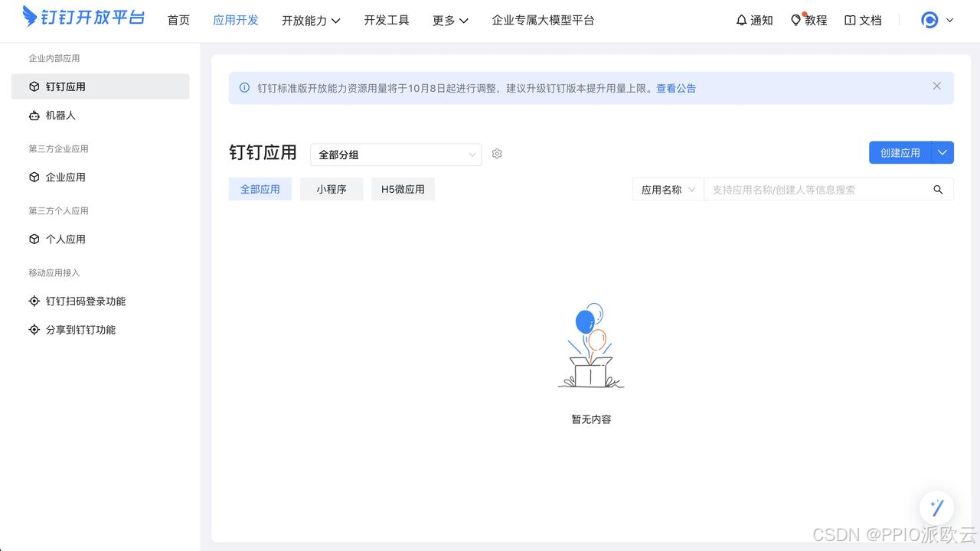Click the info icon in announcement banner
The width and height of the screenshot is (980, 551).
tap(244, 88)
